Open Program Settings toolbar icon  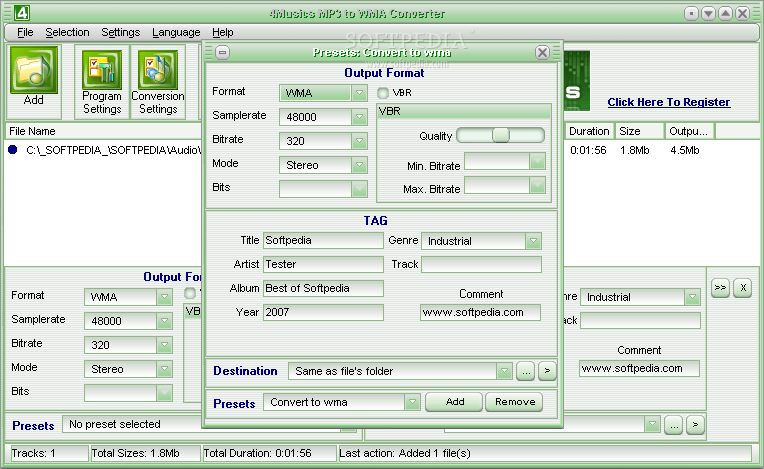click(x=101, y=70)
